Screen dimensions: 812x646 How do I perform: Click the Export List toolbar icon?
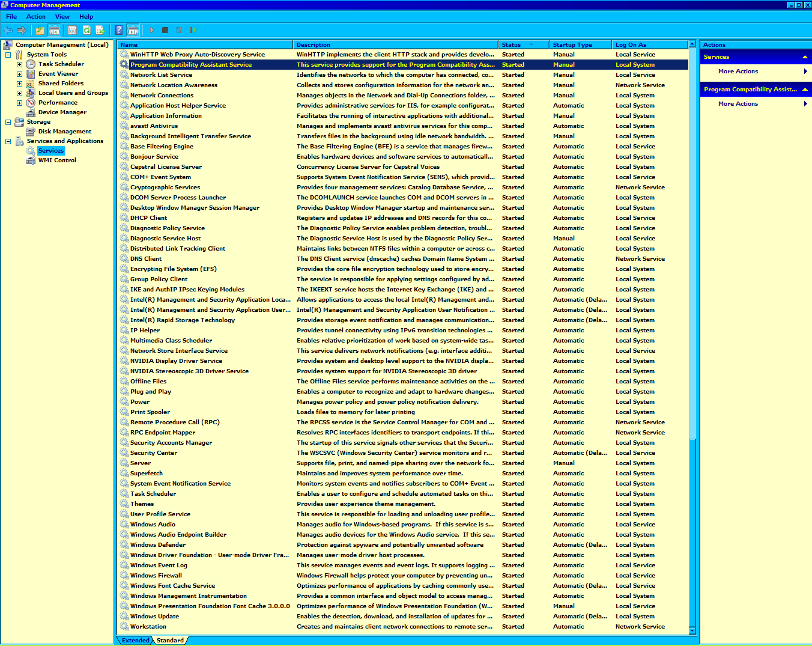click(x=100, y=30)
